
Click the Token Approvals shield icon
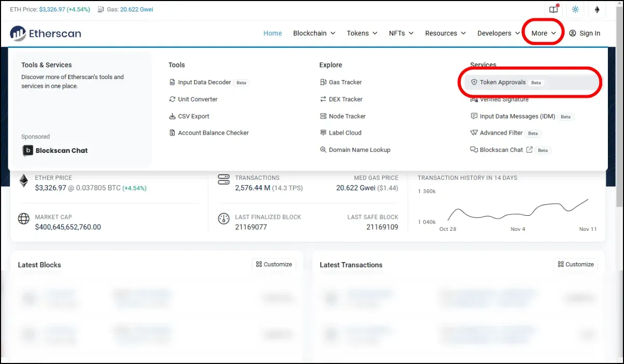click(x=474, y=82)
